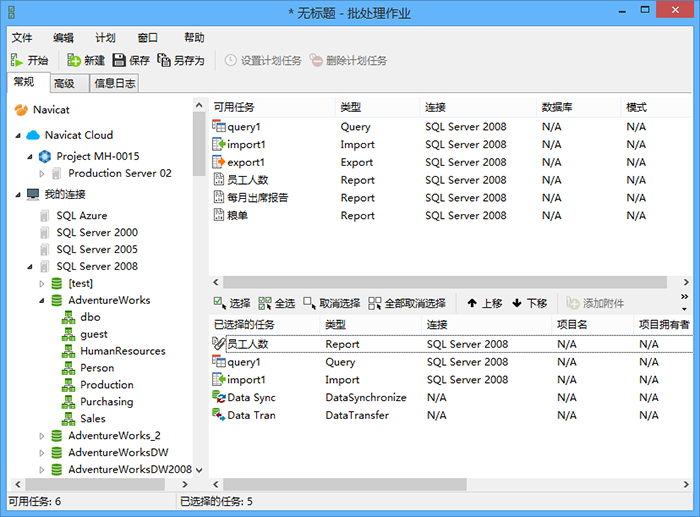Click the 全部取消选择 (Deselect All) button
The height and width of the screenshot is (517, 700).
[x=407, y=304]
